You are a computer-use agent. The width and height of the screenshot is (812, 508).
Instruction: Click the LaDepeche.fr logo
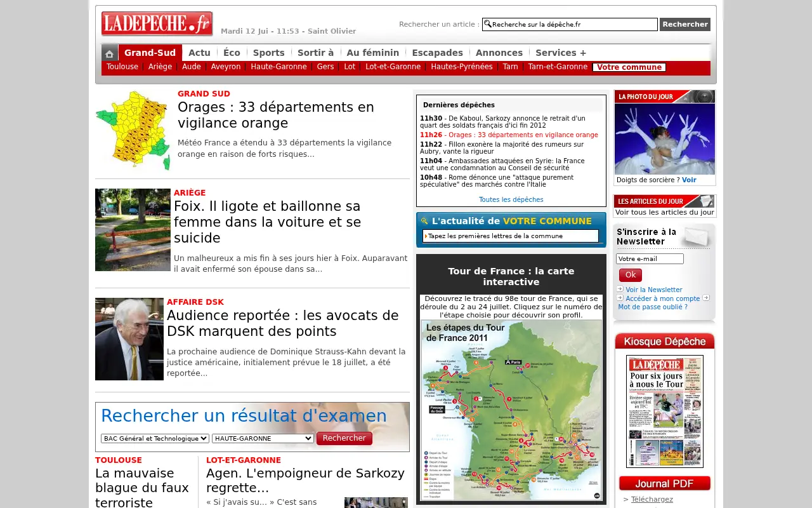(157, 24)
